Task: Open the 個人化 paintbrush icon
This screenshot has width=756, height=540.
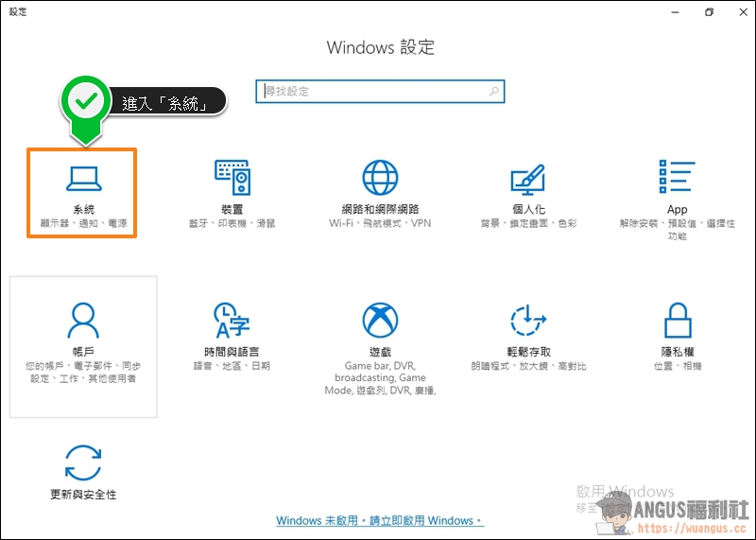Action: click(x=527, y=178)
